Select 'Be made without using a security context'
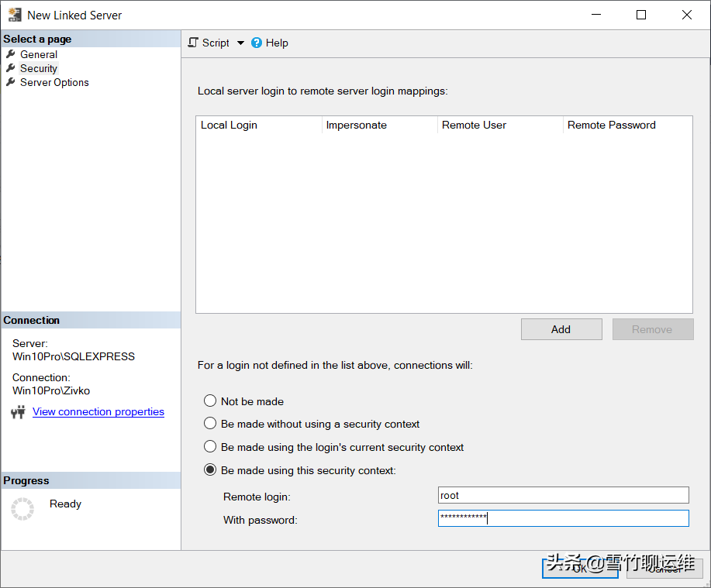Viewport: 711px width, 588px height. click(209, 423)
